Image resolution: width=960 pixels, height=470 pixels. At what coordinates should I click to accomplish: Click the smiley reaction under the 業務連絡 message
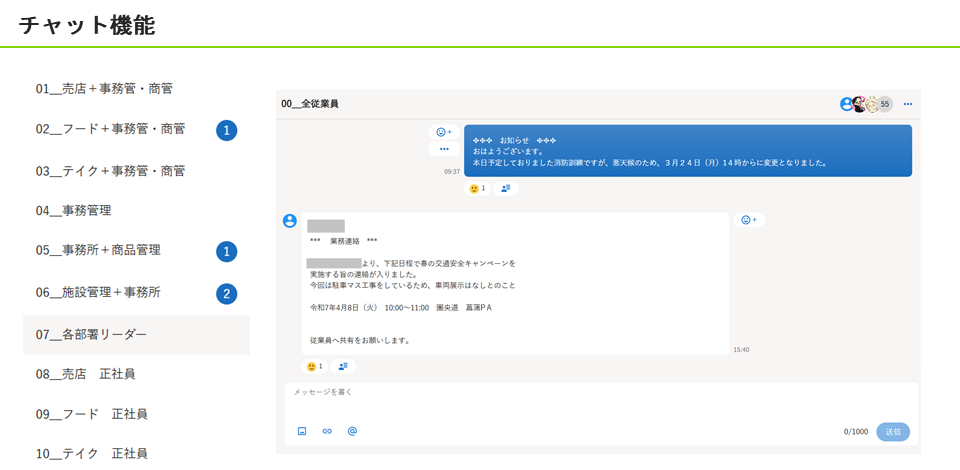tap(314, 367)
